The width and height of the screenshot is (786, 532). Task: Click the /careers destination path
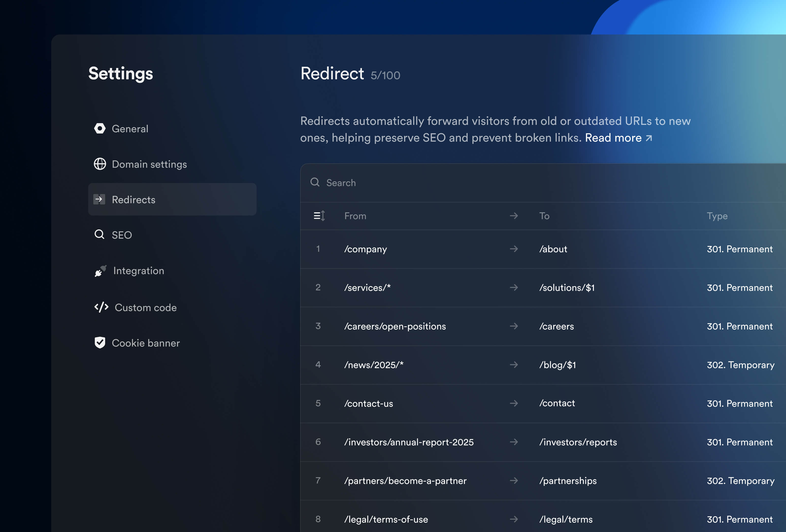click(556, 326)
